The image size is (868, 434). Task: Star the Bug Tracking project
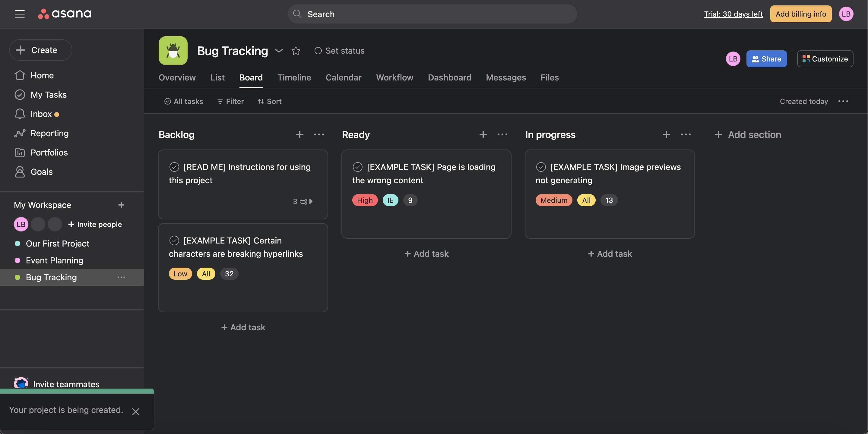click(296, 51)
